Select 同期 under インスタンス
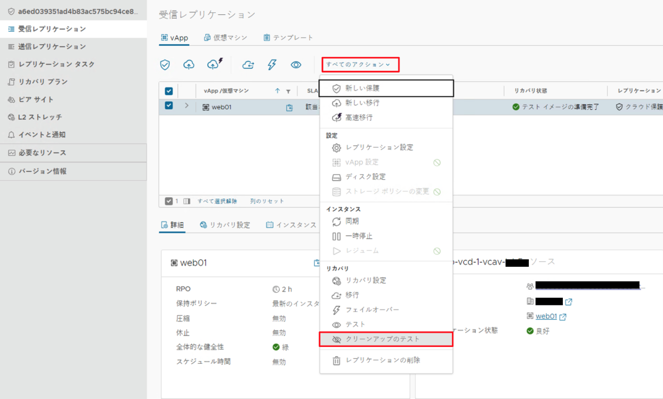This screenshot has height=399, width=663. [386, 221]
